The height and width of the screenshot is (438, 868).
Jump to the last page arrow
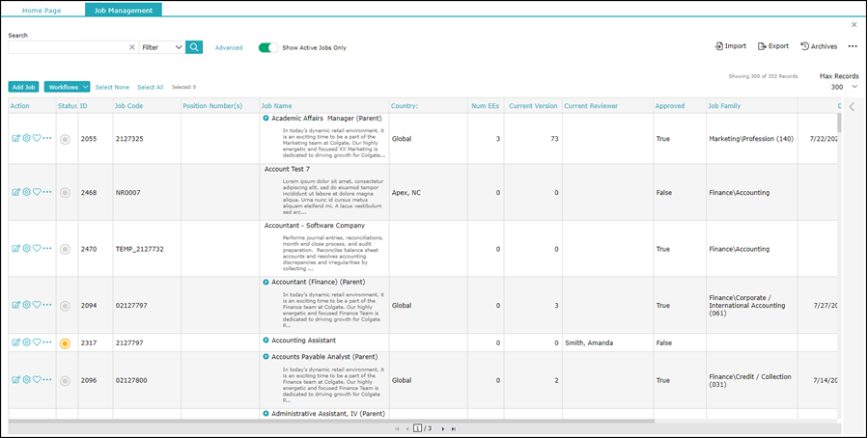(x=454, y=428)
